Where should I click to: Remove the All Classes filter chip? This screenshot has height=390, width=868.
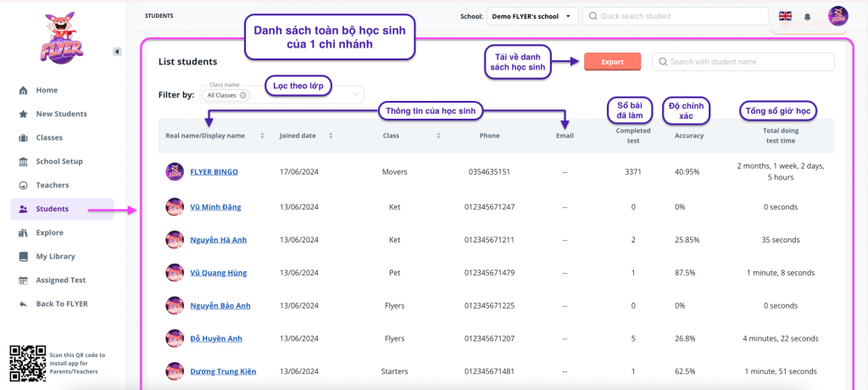coord(243,95)
